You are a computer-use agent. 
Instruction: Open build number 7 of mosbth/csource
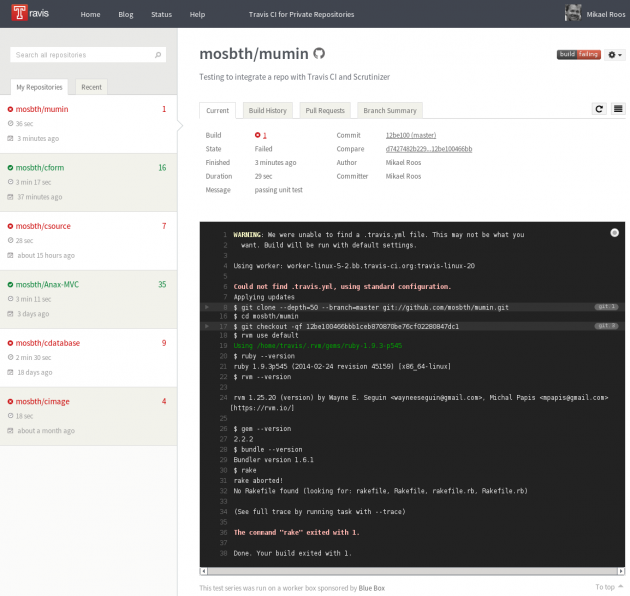(164, 226)
